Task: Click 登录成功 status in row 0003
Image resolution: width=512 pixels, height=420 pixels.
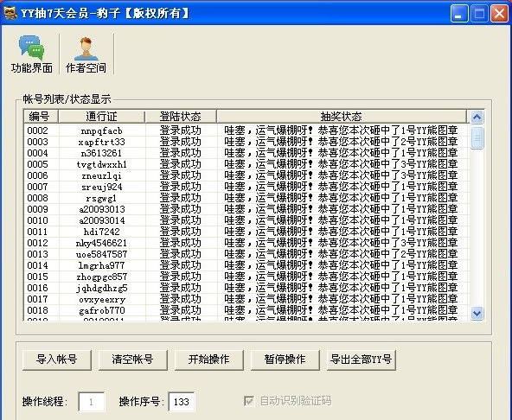Action: (180, 142)
